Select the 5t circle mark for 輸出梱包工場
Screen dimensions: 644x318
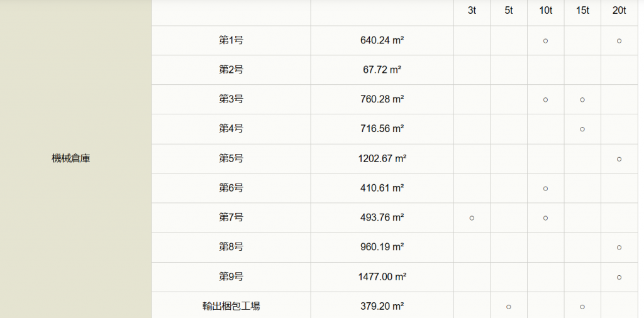coord(508,307)
